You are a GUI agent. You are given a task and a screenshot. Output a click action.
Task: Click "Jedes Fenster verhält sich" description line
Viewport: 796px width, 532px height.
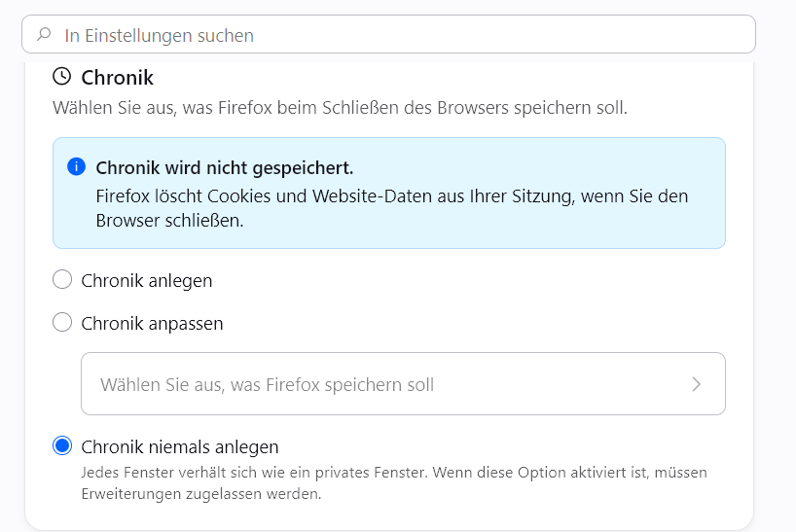coord(394,472)
